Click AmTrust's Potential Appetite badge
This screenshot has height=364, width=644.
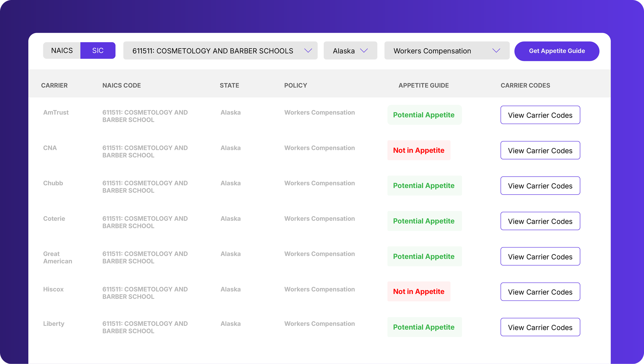pos(424,115)
